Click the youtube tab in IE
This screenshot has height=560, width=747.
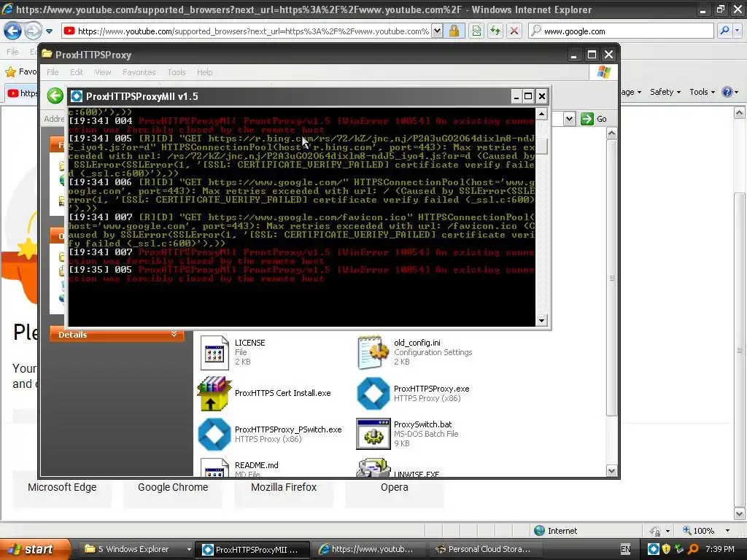[23, 93]
